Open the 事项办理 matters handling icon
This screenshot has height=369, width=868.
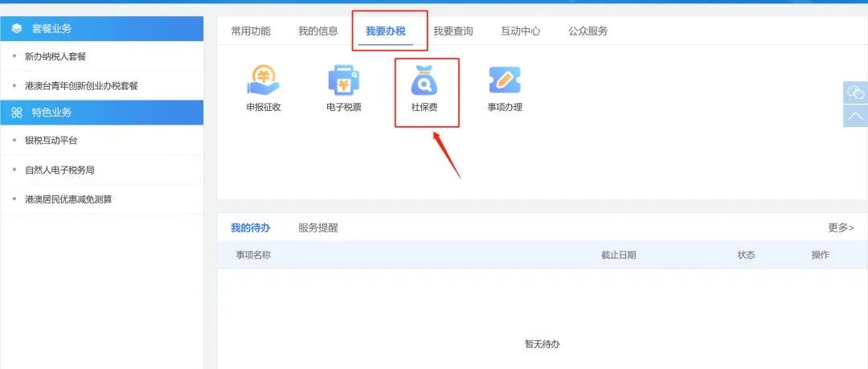505,81
